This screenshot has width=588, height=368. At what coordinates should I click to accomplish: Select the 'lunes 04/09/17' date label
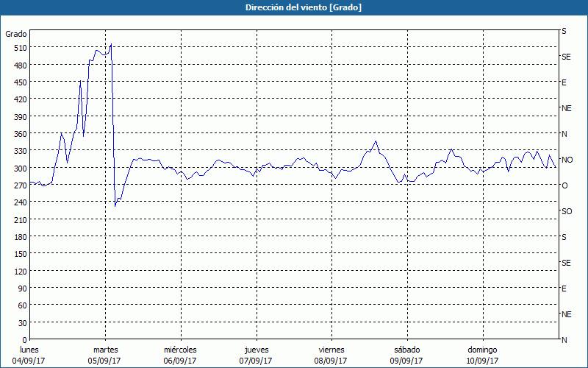(30, 355)
